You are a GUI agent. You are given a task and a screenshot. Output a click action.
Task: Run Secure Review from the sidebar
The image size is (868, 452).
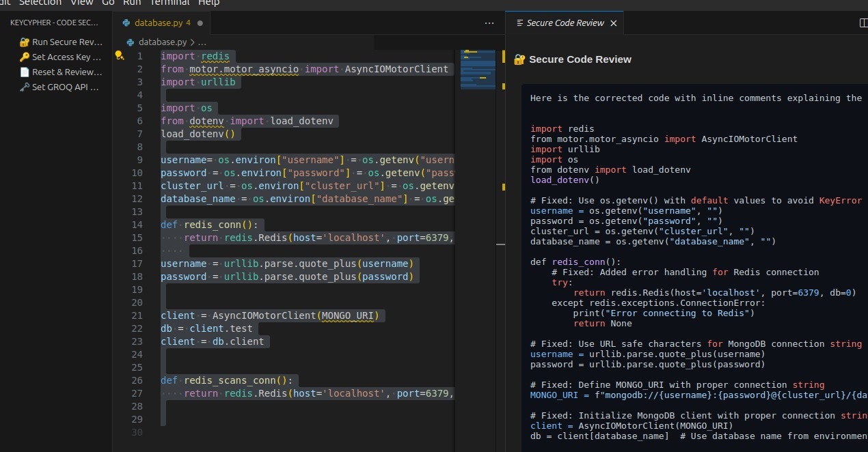click(x=60, y=42)
